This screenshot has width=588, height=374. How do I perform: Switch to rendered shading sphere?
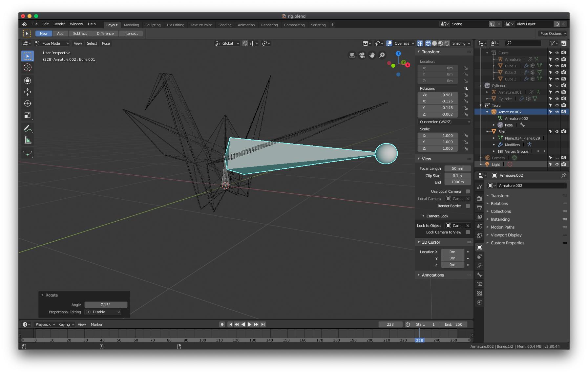pos(447,43)
